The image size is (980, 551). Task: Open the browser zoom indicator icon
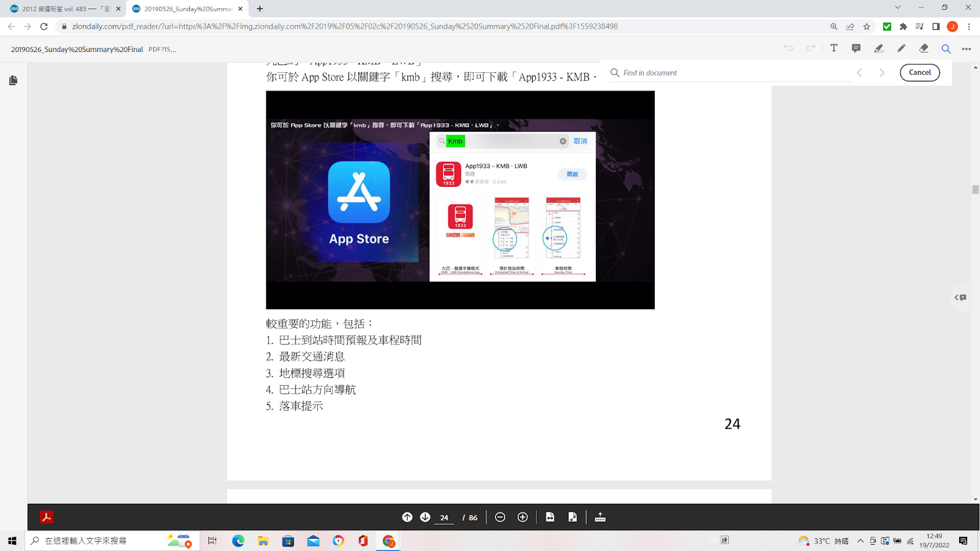pyautogui.click(x=834, y=26)
